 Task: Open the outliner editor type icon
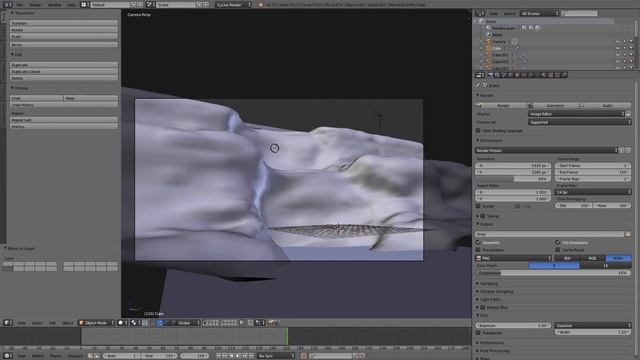(x=480, y=13)
